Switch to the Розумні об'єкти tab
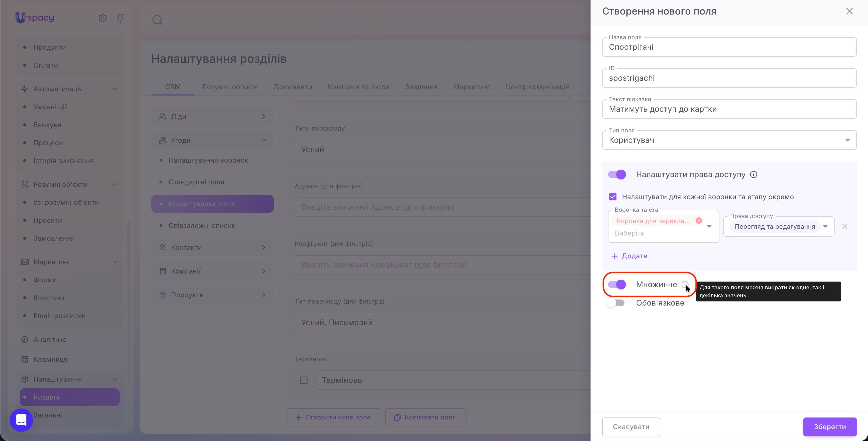 230,87
